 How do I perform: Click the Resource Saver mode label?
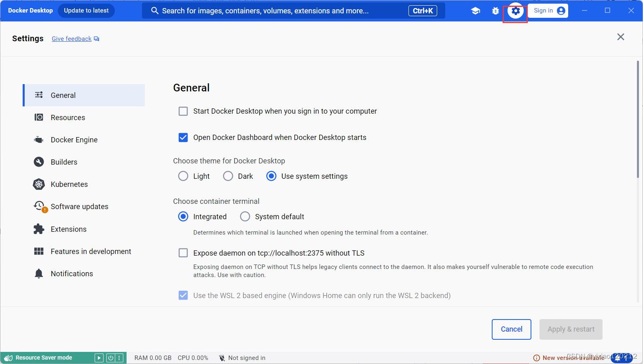(44, 358)
